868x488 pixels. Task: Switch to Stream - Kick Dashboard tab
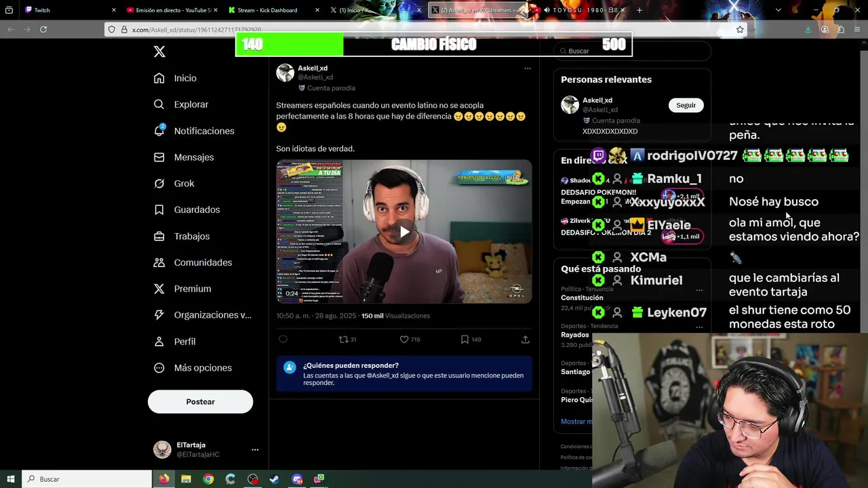point(273,10)
